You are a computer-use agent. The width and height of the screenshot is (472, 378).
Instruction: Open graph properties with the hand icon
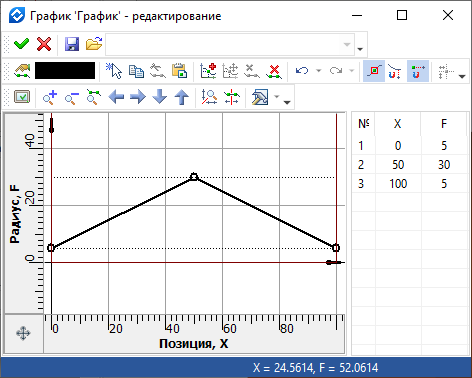click(x=22, y=71)
